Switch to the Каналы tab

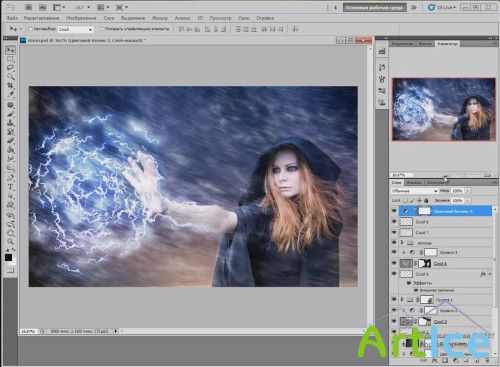[x=414, y=183]
